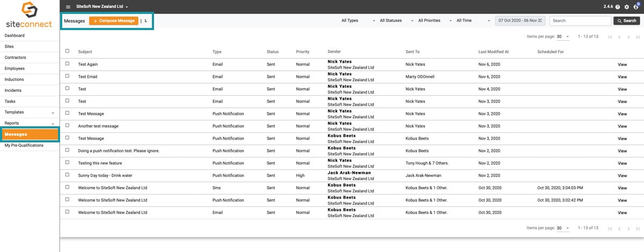
Task: Click the Compose Message button
Action: [113, 20]
